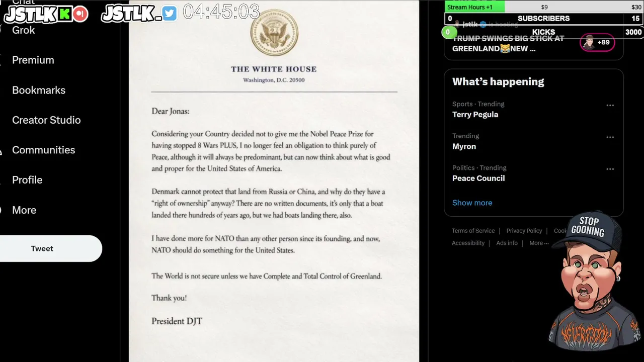Image resolution: width=644 pixels, height=362 pixels.
Task: Click Show more under What's happening
Action: coord(472,203)
